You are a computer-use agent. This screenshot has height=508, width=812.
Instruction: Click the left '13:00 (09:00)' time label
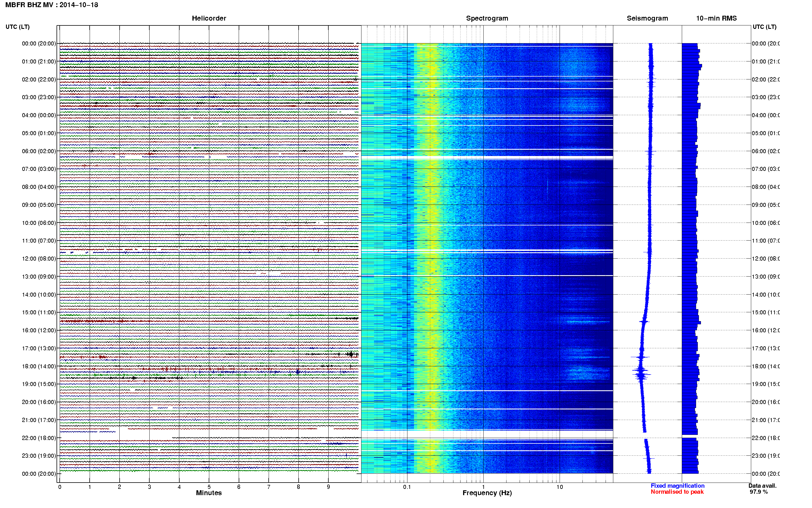click(x=39, y=277)
